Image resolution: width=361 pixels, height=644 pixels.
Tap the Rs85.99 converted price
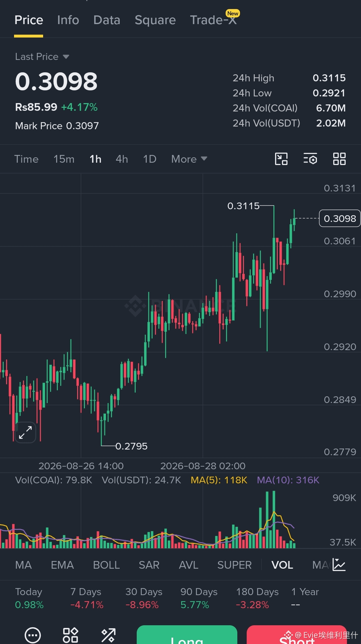pyautogui.click(x=36, y=107)
